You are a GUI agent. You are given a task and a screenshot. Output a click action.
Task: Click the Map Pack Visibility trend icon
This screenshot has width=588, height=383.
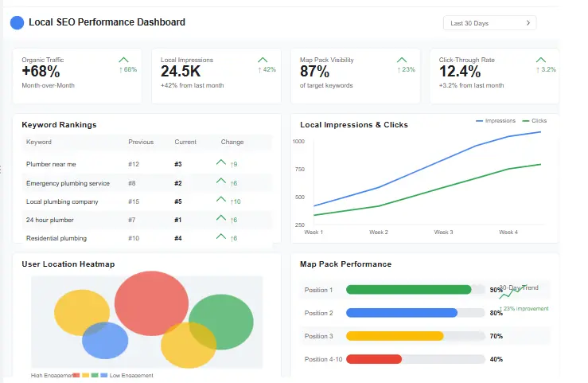pyautogui.click(x=402, y=60)
